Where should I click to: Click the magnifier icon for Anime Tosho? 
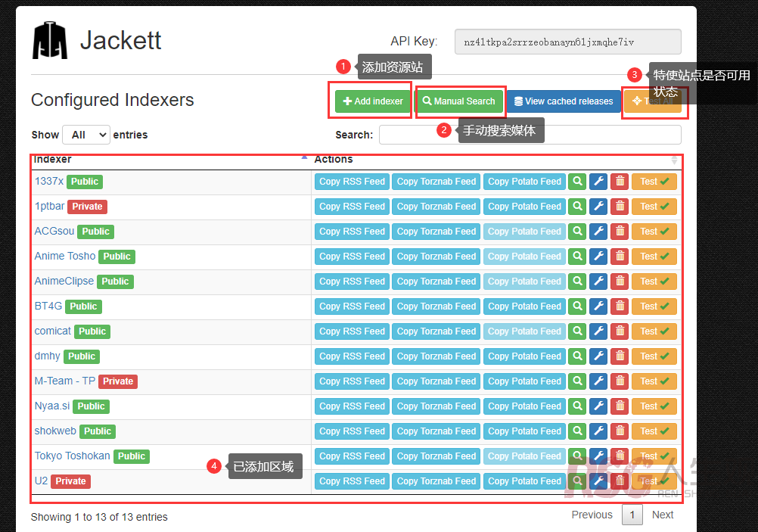pyautogui.click(x=577, y=257)
